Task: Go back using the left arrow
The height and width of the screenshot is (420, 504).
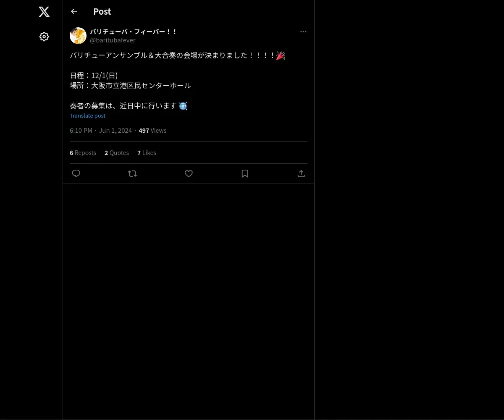Action: click(74, 11)
